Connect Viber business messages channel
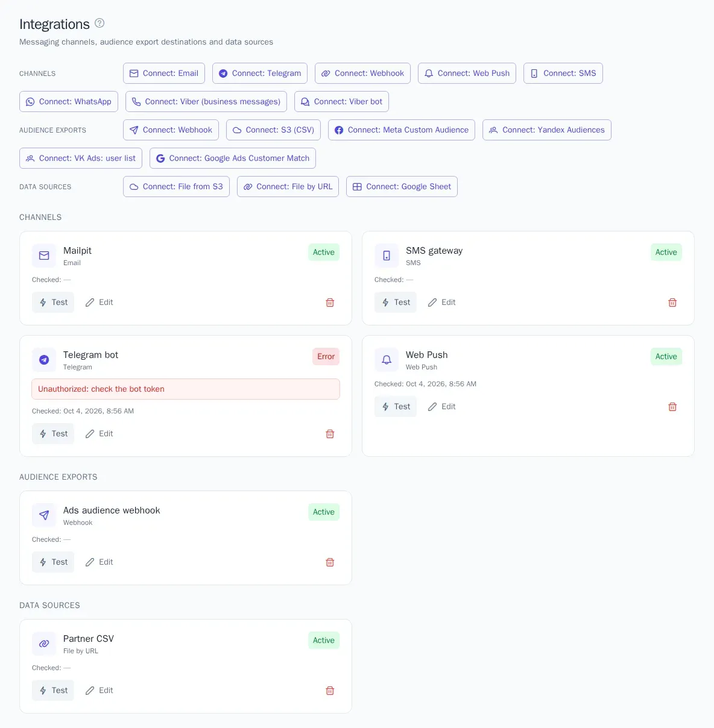Viewport: 714px width, 728px height. click(206, 102)
